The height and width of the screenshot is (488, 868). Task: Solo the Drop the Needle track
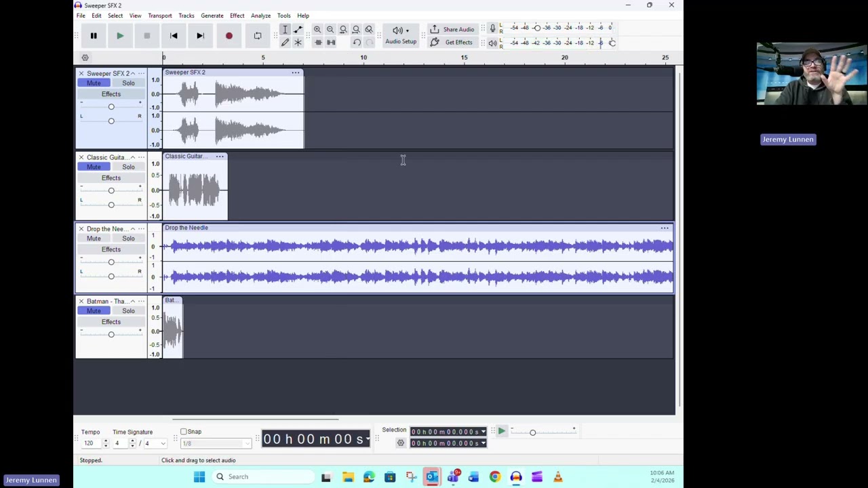pyautogui.click(x=128, y=239)
